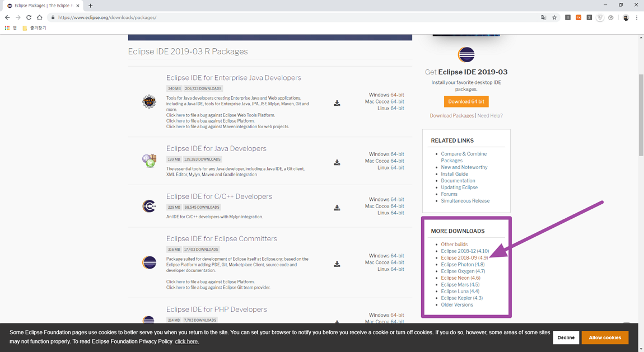Close the Eclipse Packages tab
This screenshot has width=644, height=352.
[x=78, y=6]
